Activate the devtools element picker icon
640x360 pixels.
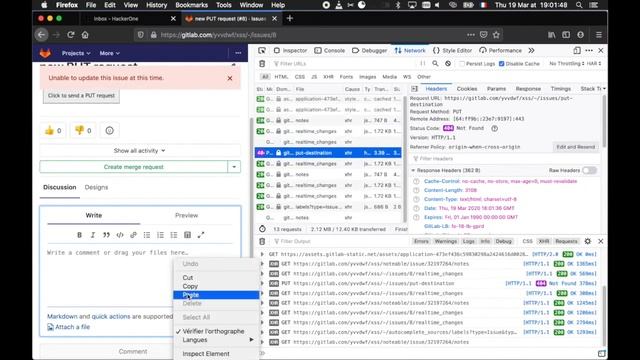[x=262, y=51]
